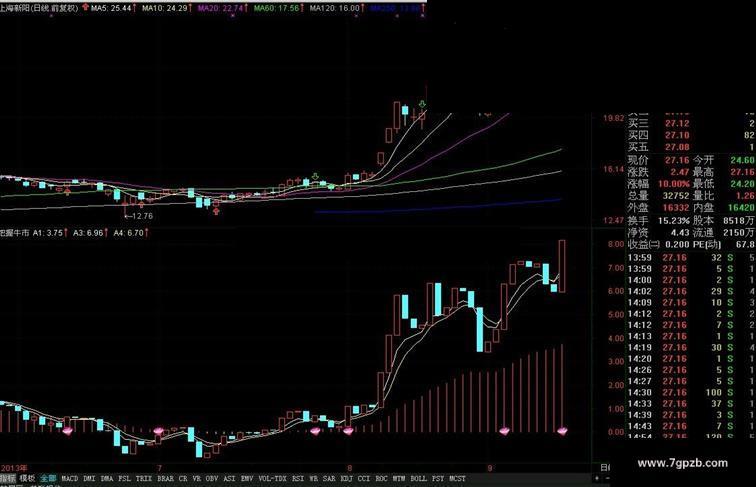Switch to the VR indicator
Image resolution: width=756 pixels, height=487 pixels.
coord(196,478)
